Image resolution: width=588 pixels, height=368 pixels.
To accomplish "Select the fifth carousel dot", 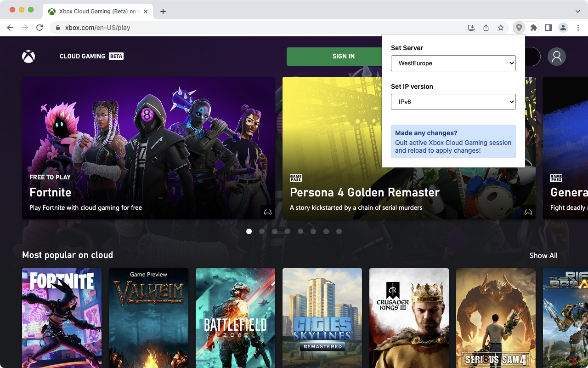I will (300, 231).
